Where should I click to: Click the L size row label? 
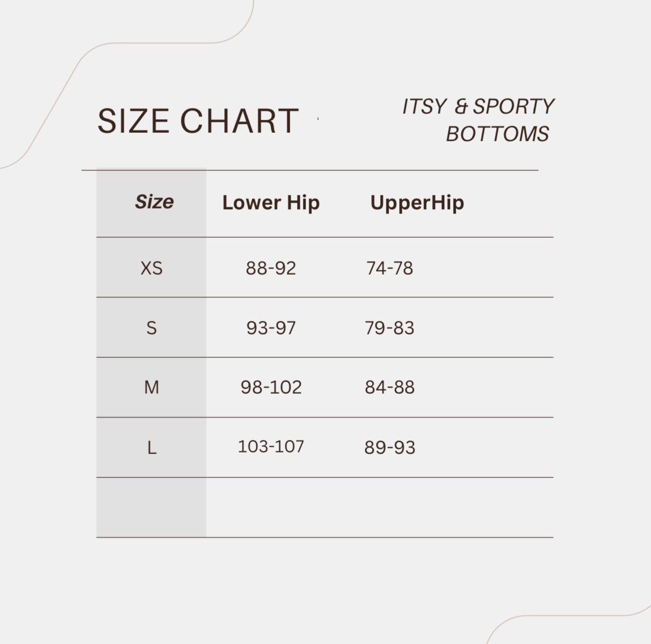[x=151, y=448]
